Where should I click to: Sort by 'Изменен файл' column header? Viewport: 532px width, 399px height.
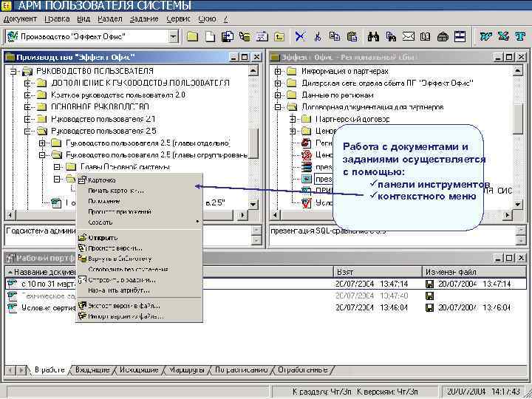(474, 272)
